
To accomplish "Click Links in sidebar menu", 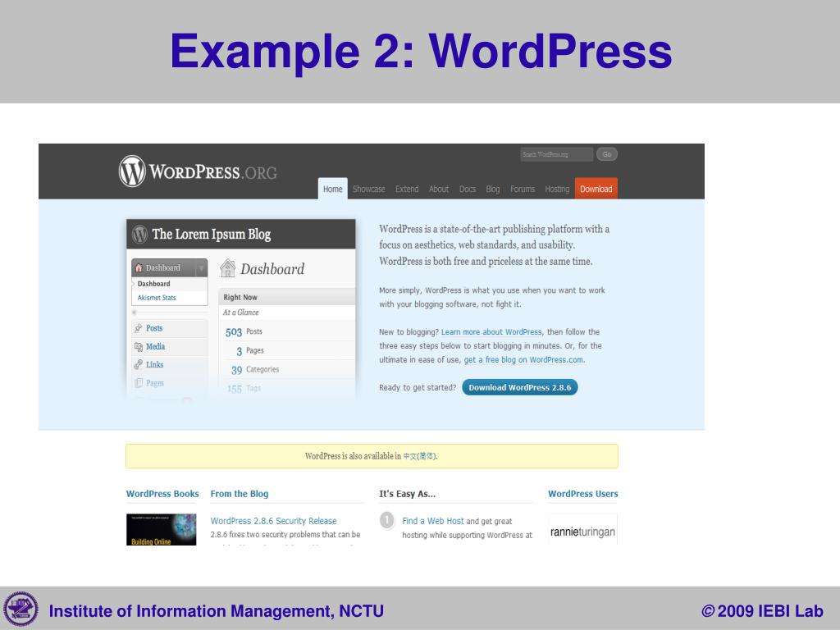I will [155, 364].
